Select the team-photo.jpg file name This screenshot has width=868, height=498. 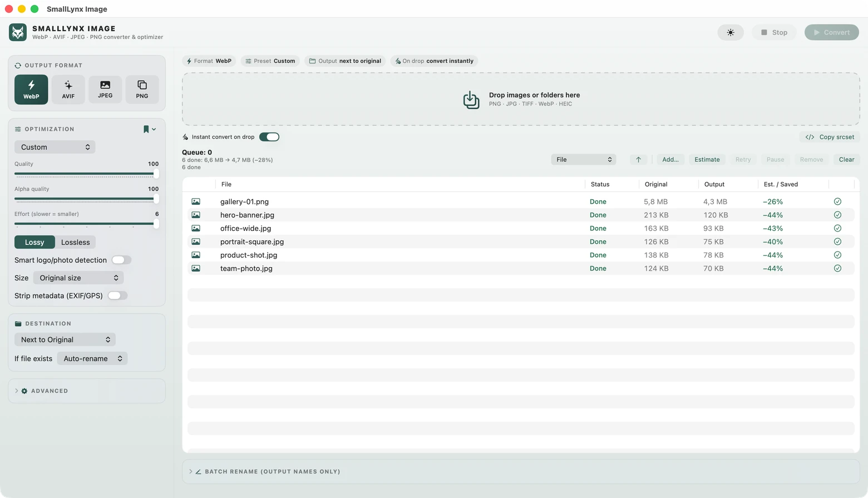246,268
